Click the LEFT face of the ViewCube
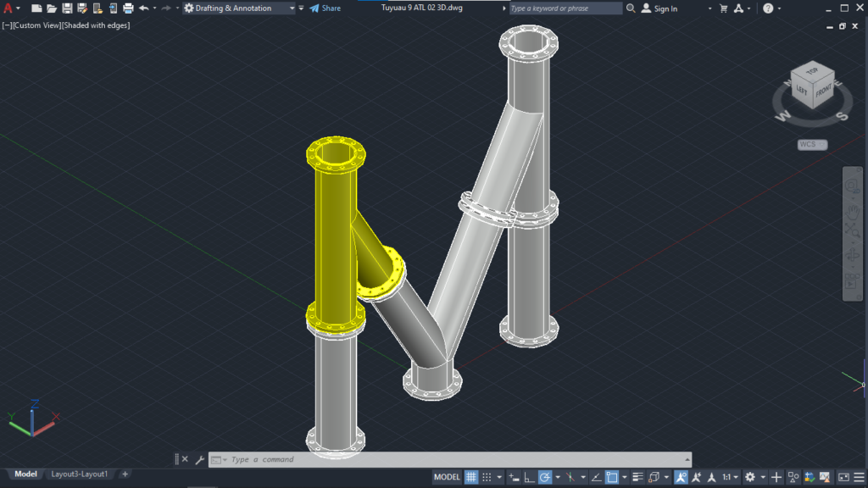Image resolution: width=868 pixels, height=488 pixels. click(x=802, y=90)
